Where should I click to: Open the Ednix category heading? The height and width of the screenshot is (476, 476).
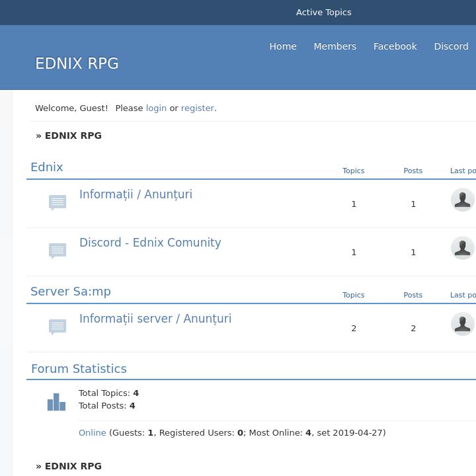point(47,167)
